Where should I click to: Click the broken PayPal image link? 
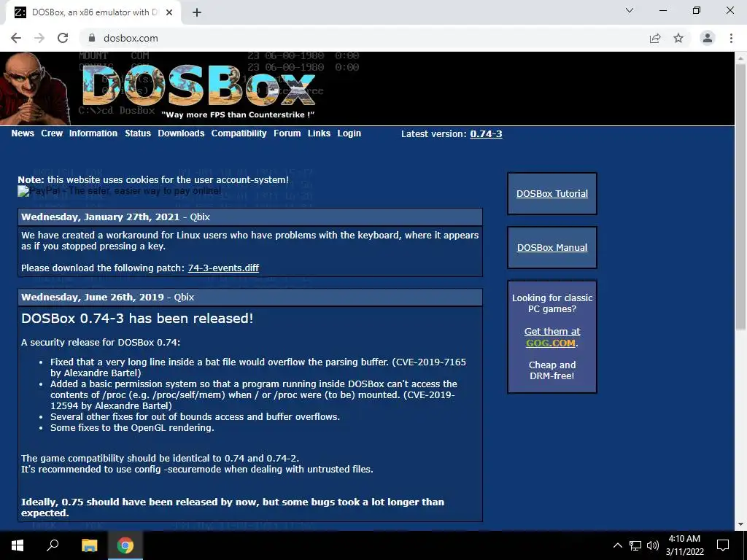119,191
